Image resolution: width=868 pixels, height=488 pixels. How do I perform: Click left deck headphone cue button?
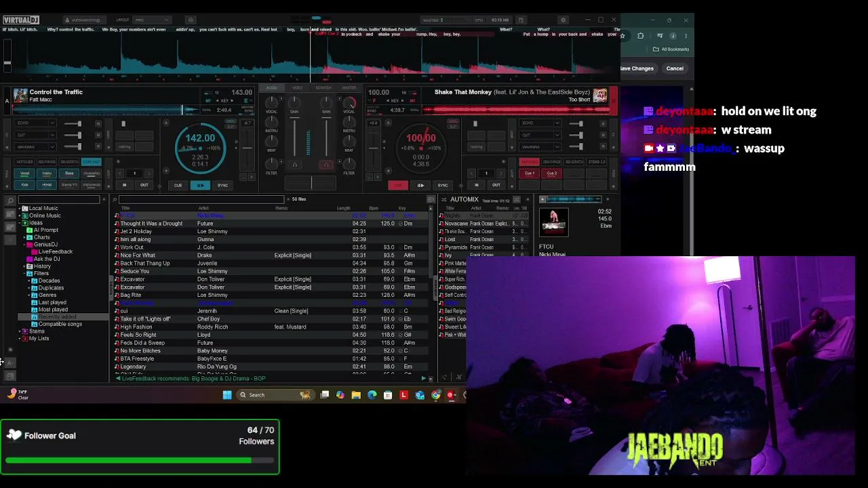pos(294,164)
